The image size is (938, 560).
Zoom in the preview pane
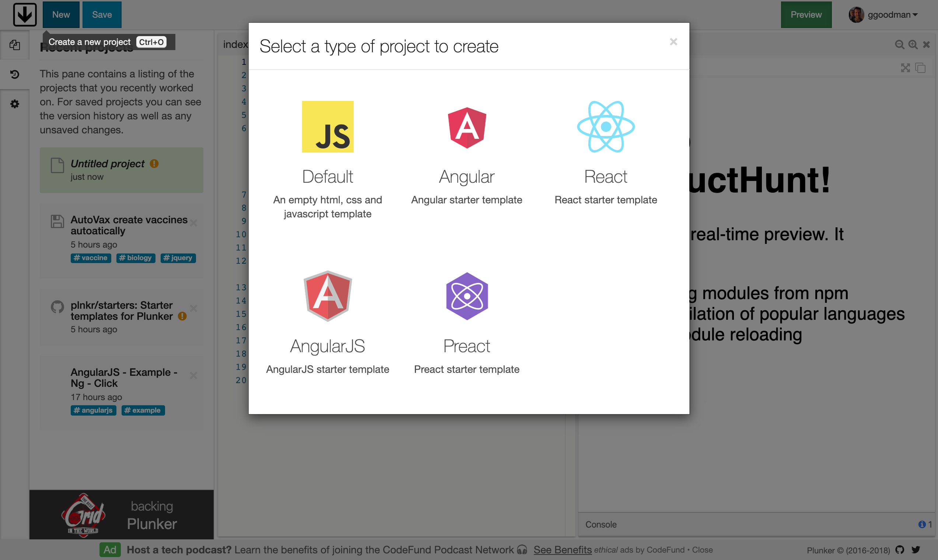(913, 45)
